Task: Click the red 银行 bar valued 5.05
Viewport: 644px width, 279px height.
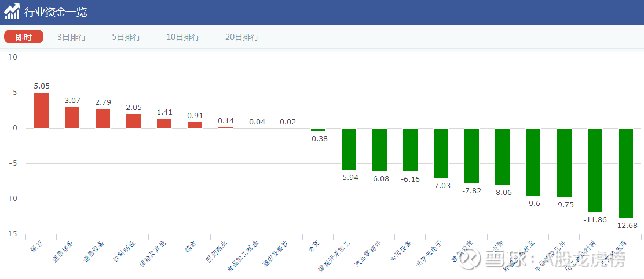Action: coord(41,111)
